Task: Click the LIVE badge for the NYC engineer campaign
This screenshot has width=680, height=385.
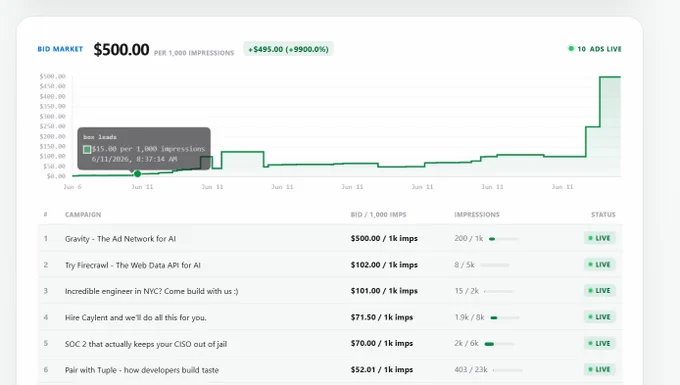Action: tap(600, 290)
